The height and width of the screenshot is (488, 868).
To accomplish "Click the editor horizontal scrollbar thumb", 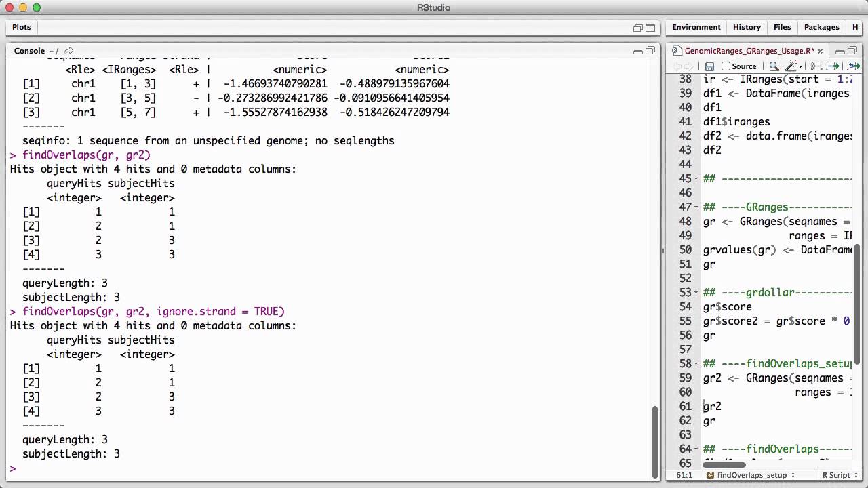I will click(x=724, y=465).
